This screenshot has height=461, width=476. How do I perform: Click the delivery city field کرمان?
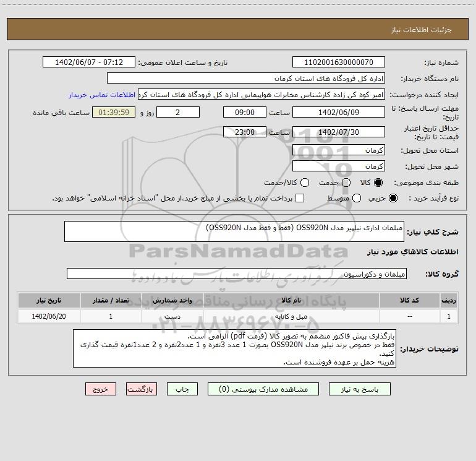pos(339,166)
